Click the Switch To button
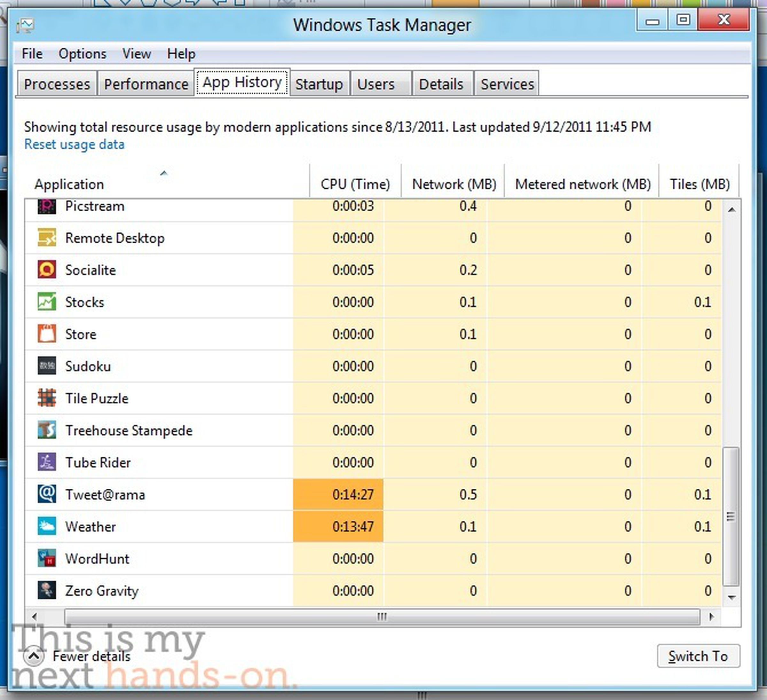767x700 pixels. (698, 656)
